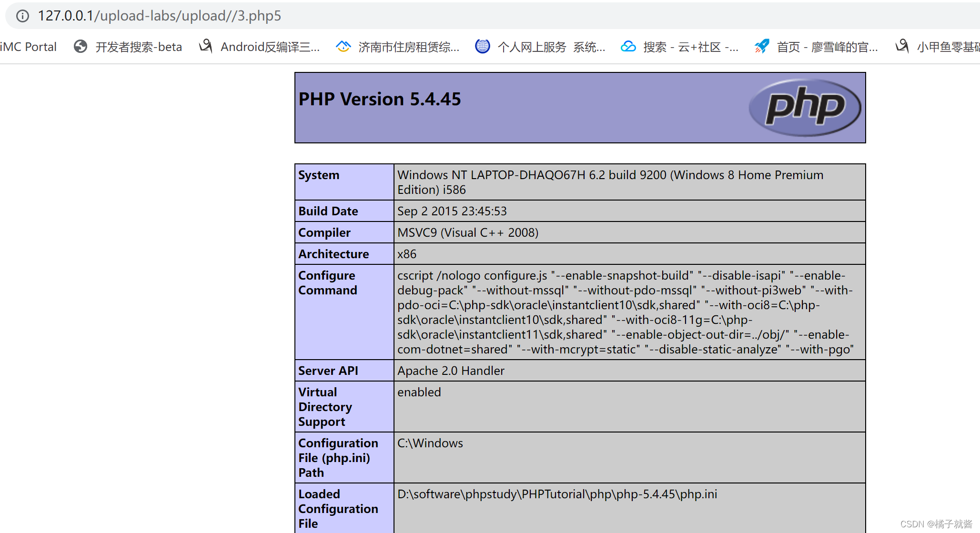Click the Loaded Configuration File path

click(557, 494)
